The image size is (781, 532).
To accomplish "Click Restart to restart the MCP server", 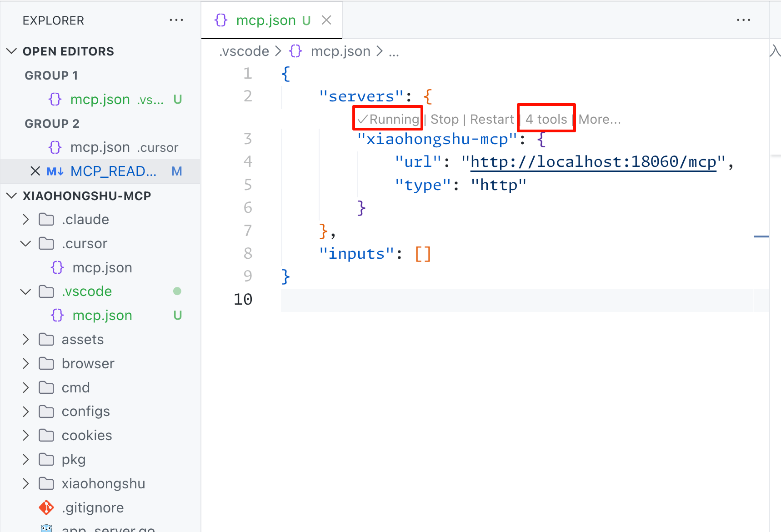I will point(492,119).
